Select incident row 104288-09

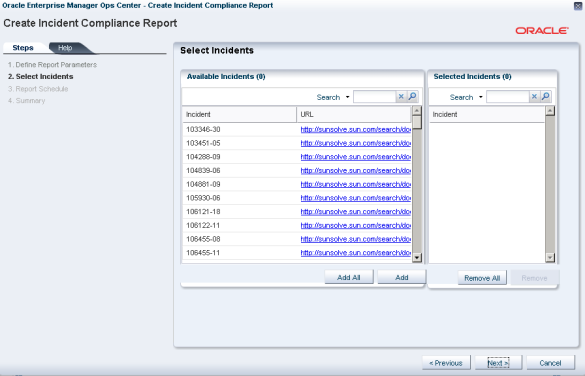point(297,157)
